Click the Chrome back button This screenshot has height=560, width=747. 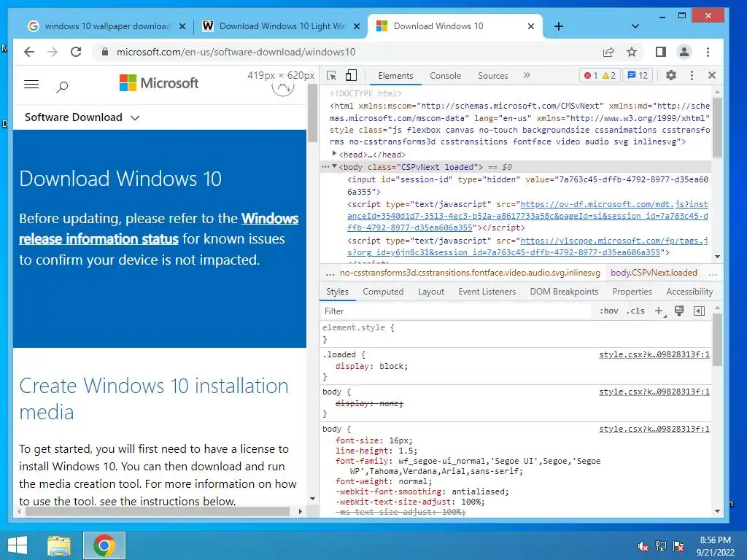(x=29, y=52)
